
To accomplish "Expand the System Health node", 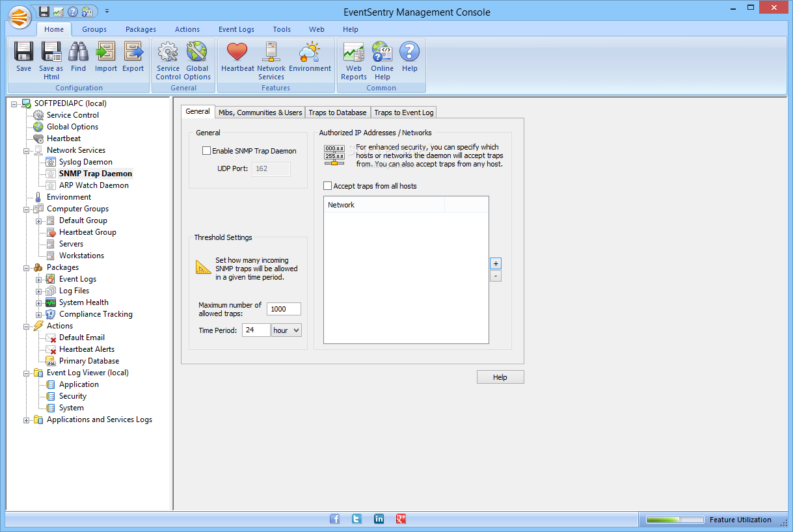I will click(39, 302).
